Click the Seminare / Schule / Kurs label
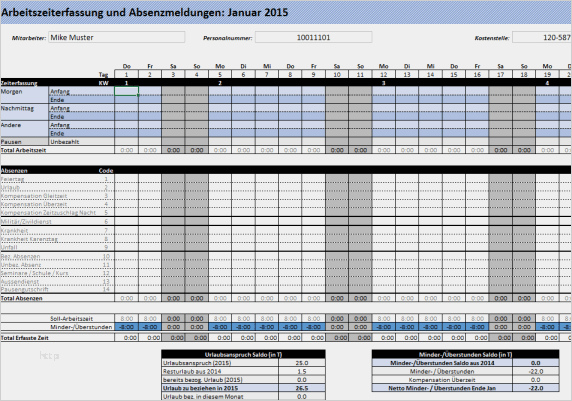 (x=34, y=273)
